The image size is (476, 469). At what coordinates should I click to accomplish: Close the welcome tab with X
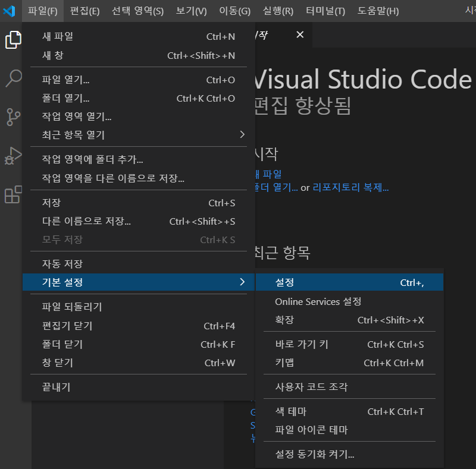(x=300, y=34)
